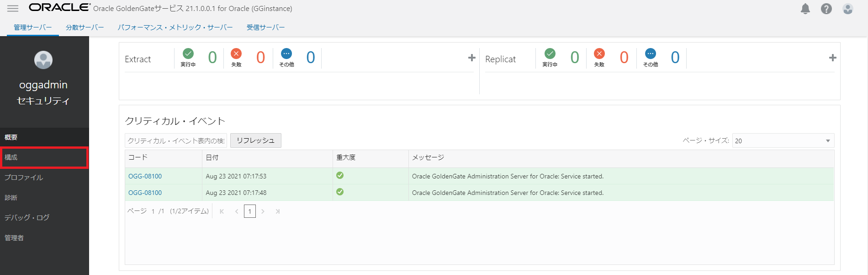The image size is (868, 275).
Task: Open the user account avatar menu
Action: pos(847,9)
